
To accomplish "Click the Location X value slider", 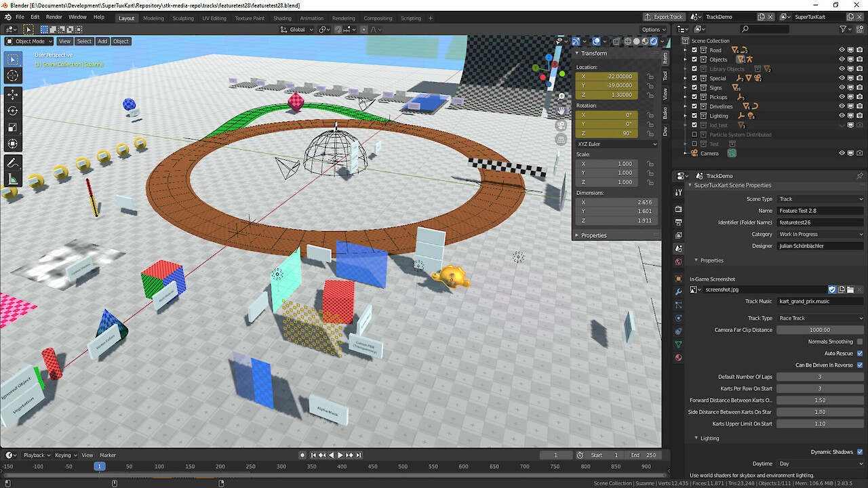I will coord(606,77).
